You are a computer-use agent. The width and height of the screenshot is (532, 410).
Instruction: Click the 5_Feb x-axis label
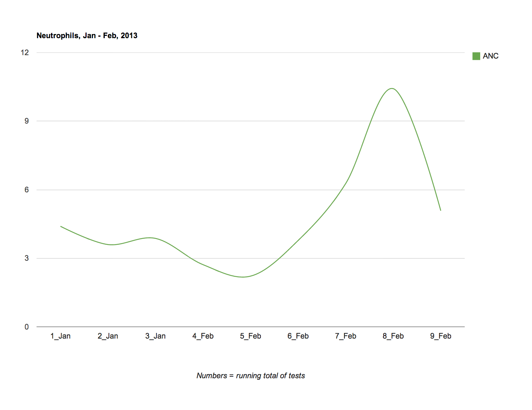point(250,336)
